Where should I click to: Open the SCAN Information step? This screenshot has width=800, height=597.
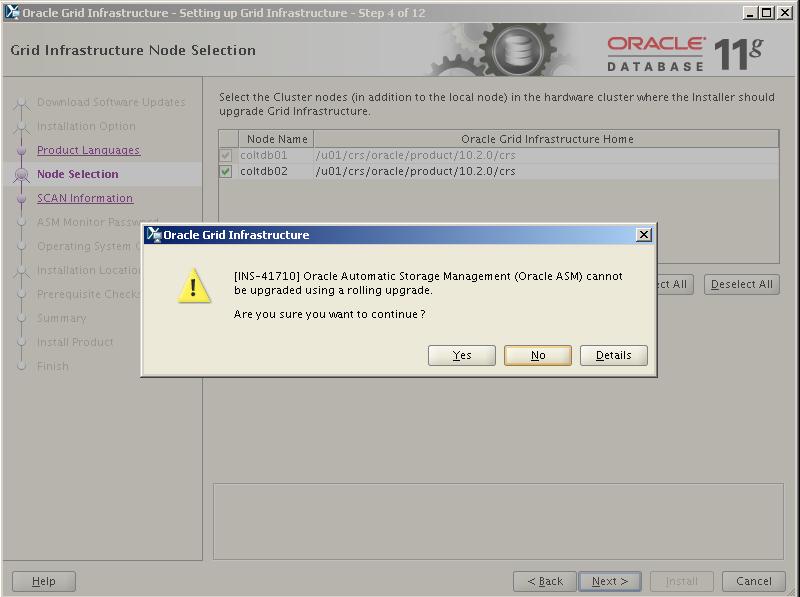(85, 198)
